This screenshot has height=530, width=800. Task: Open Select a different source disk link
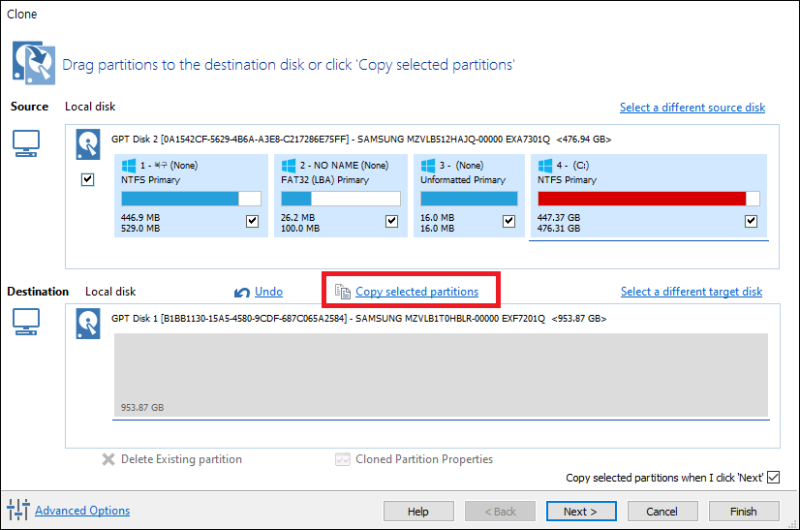coord(692,108)
